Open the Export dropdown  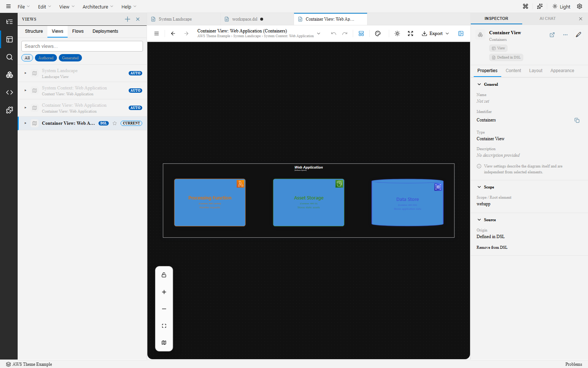[435, 33]
